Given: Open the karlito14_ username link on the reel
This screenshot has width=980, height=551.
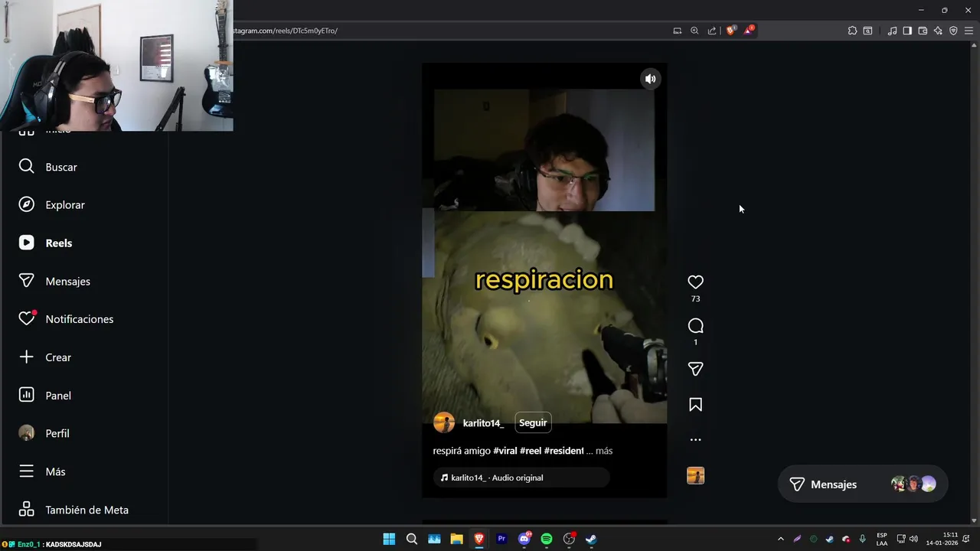Looking at the screenshot, I should pos(483,423).
